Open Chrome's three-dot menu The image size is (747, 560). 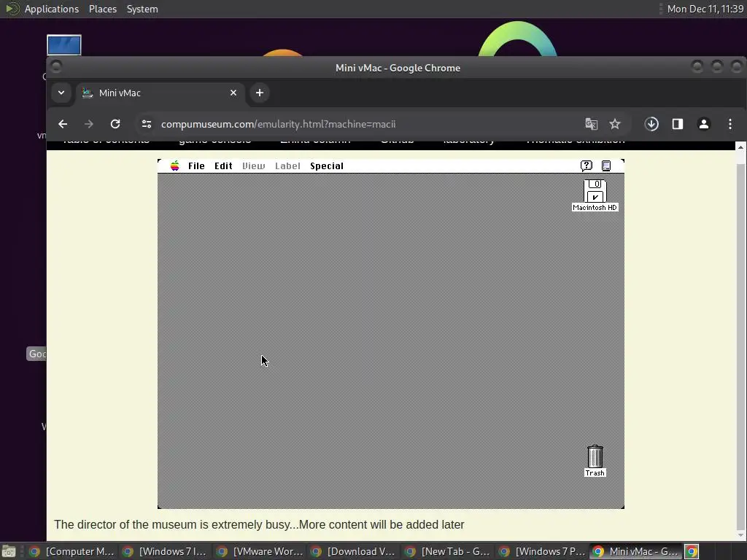[x=729, y=124]
